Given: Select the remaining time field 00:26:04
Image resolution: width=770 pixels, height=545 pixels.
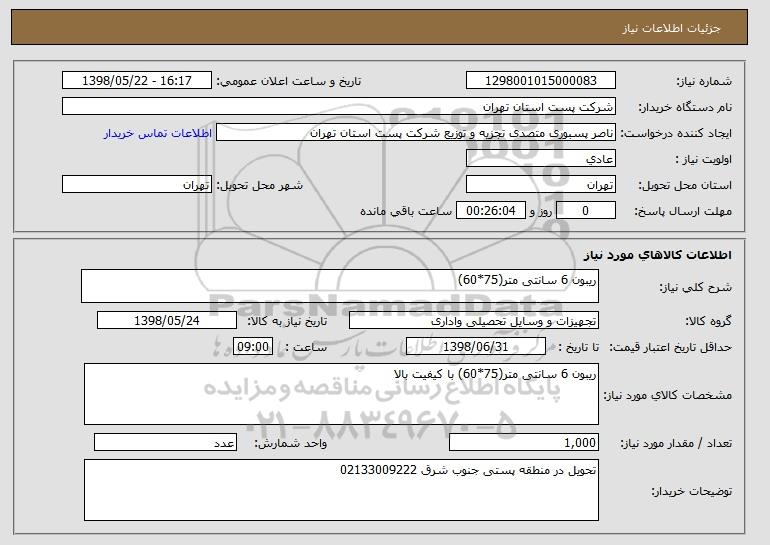Looking at the screenshot, I should tap(491, 211).
